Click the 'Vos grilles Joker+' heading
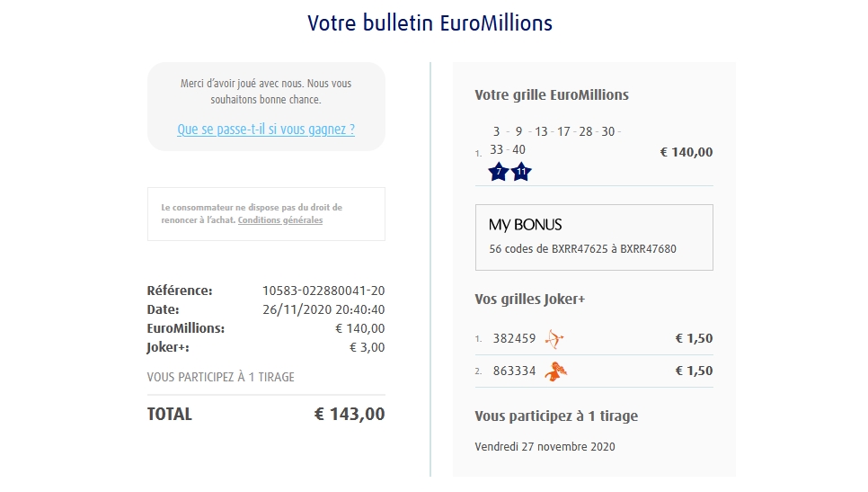Screen dimensions: 868x492 [x=529, y=299]
